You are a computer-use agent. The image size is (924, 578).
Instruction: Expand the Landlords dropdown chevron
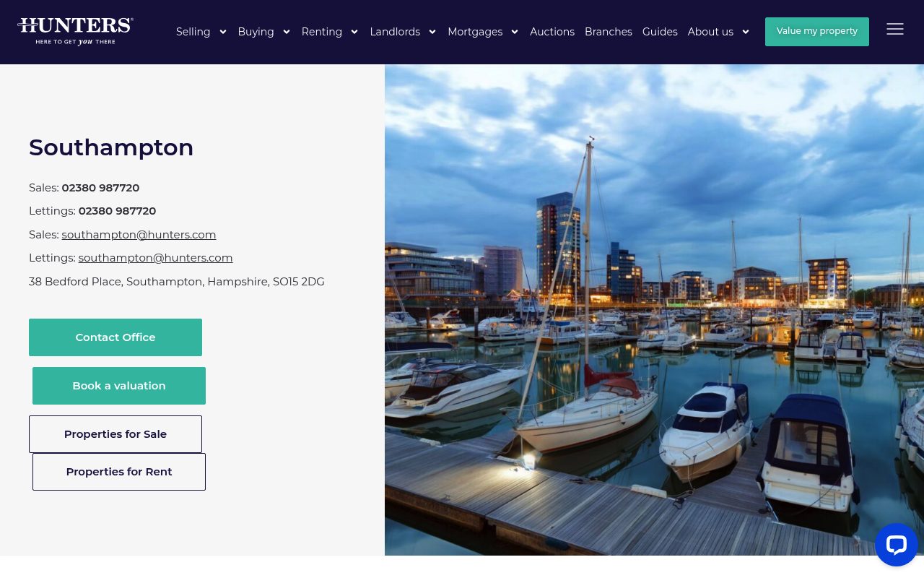coord(432,32)
